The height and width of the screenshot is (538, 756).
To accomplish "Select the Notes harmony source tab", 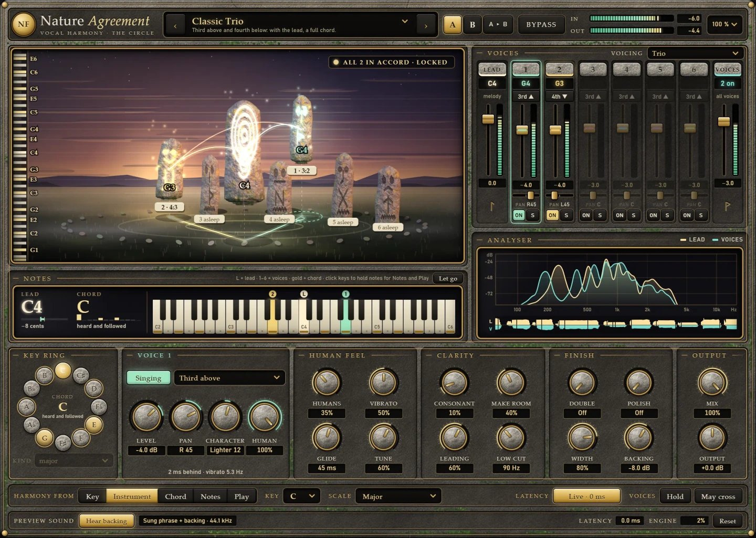I will click(211, 496).
